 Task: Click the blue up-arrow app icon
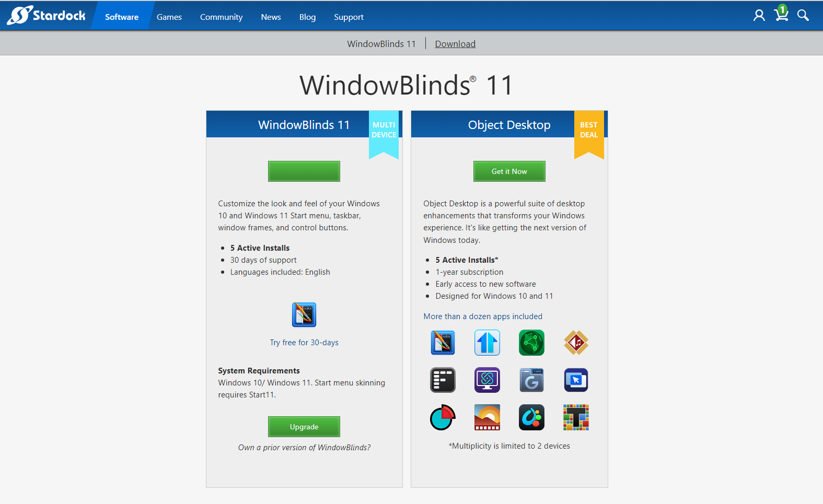[x=488, y=343]
